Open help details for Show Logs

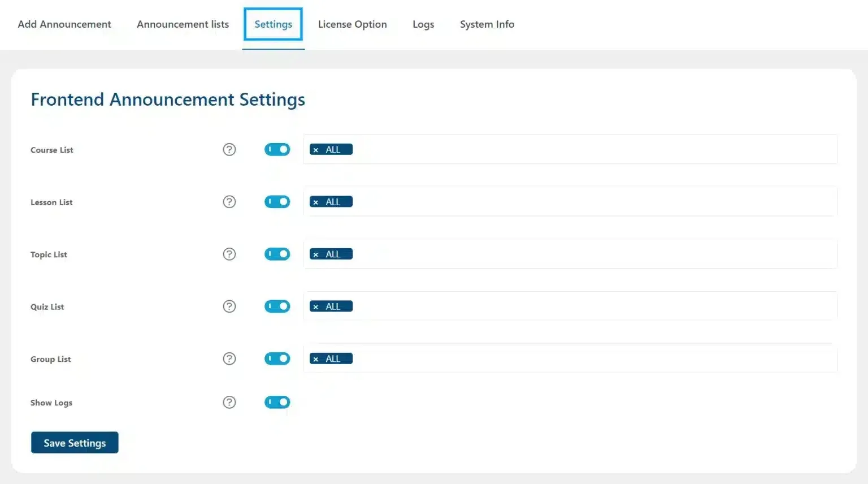click(x=229, y=402)
